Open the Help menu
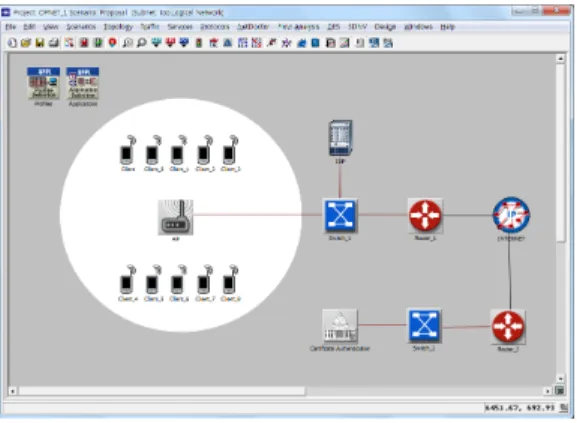The width and height of the screenshot is (577, 423). pyautogui.click(x=447, y=27)
